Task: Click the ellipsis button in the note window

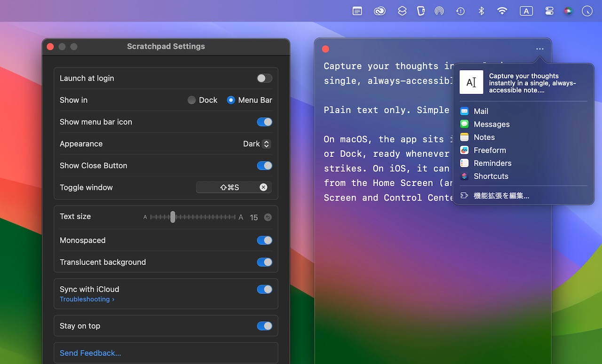Action: (x=539, y=49)
